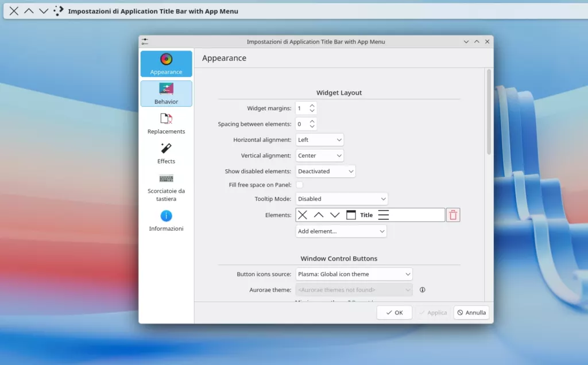The width and height of the screenshot is (588, 365).
Task: Click the settings page vertical scrollbar
Action: 489,112
